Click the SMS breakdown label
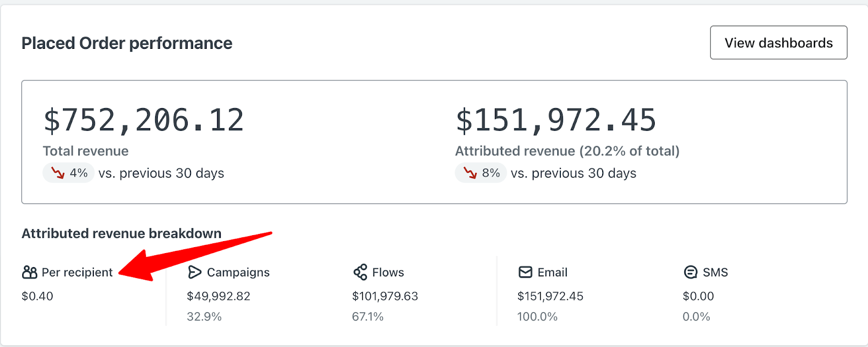Screen dimensions: 868x347 point(715,272)
